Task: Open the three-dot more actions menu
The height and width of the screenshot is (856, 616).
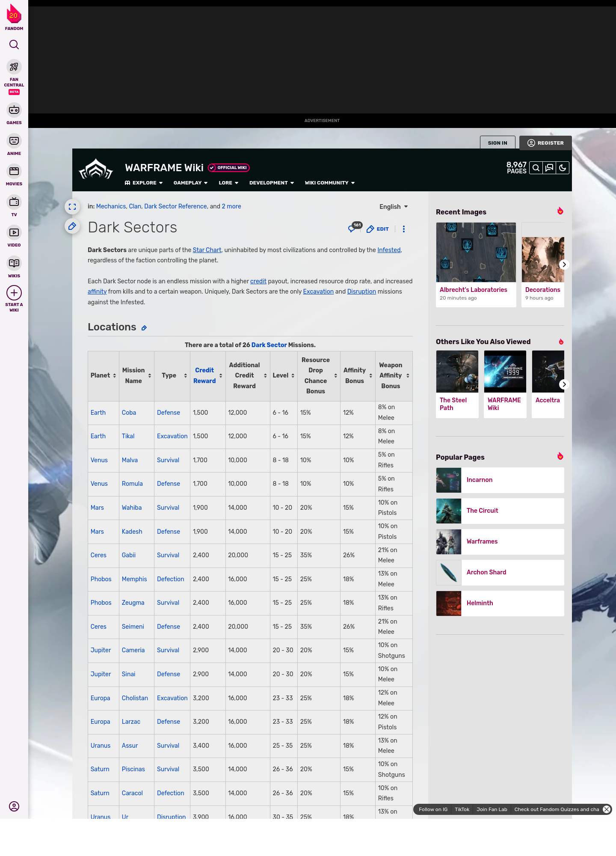Action: tap(404, 229)
